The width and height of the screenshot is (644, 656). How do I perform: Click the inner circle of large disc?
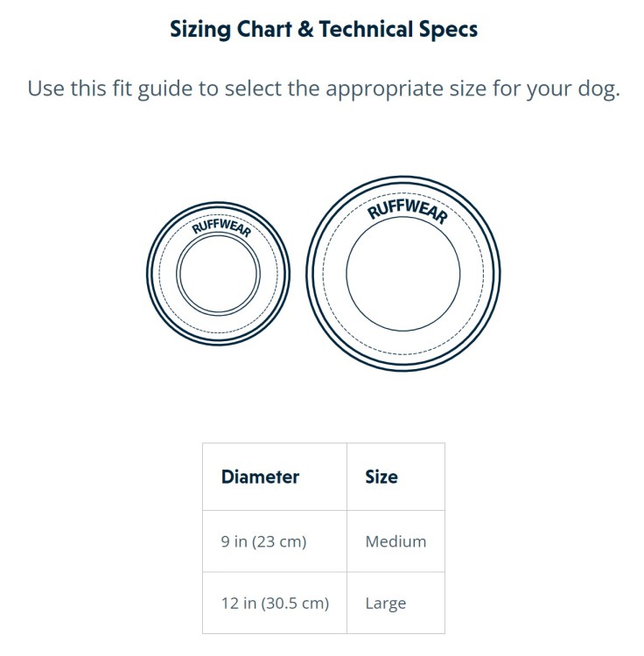pos(403,274)
